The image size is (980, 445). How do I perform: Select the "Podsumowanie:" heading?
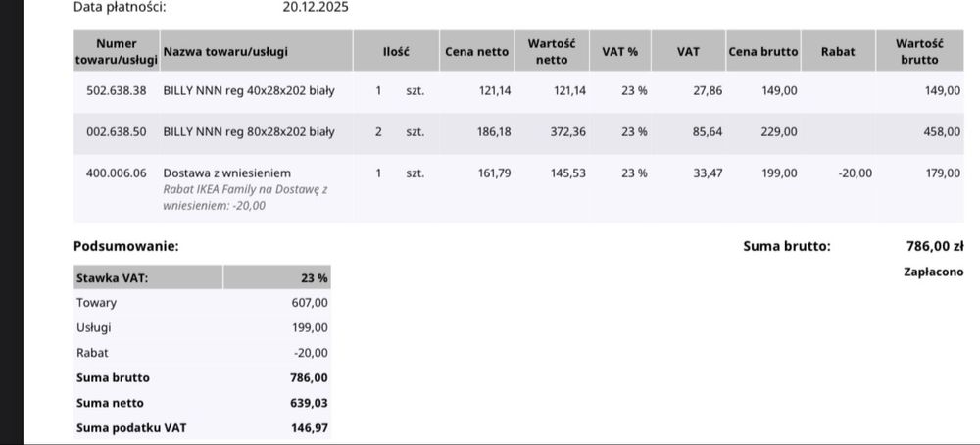coord(125,246)
